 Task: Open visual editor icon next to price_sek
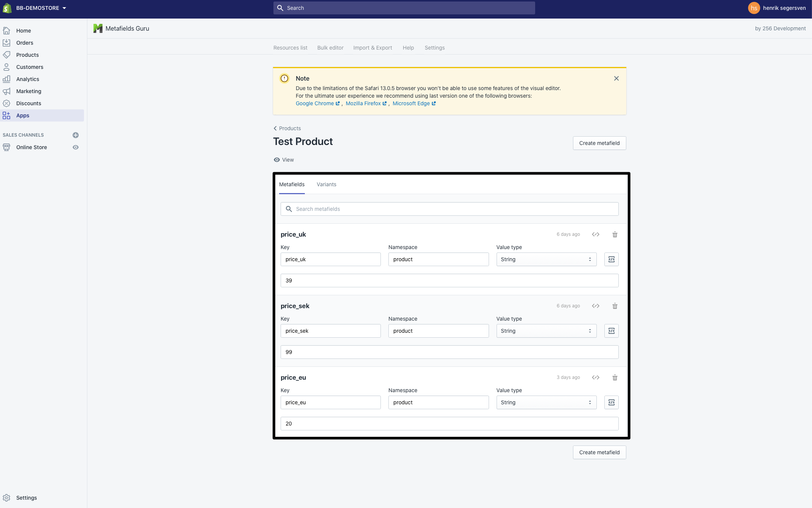click(x=611, y=331)
